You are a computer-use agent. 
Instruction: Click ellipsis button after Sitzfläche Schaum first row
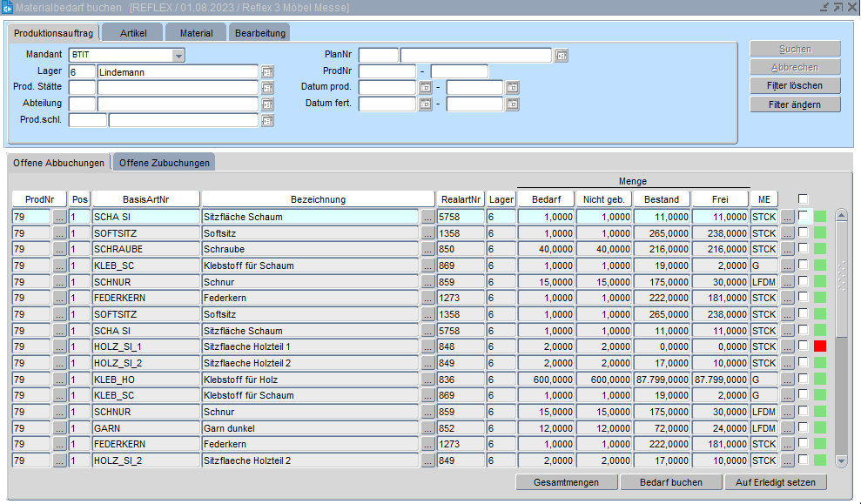click(427, 217)
